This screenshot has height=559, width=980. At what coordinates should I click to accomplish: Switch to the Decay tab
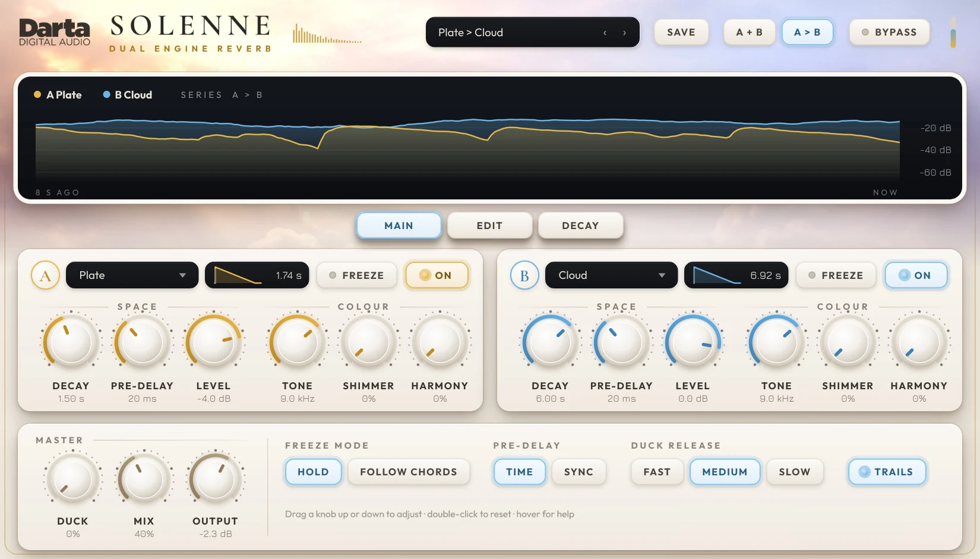pyautogui.click(x=580, y=225)
